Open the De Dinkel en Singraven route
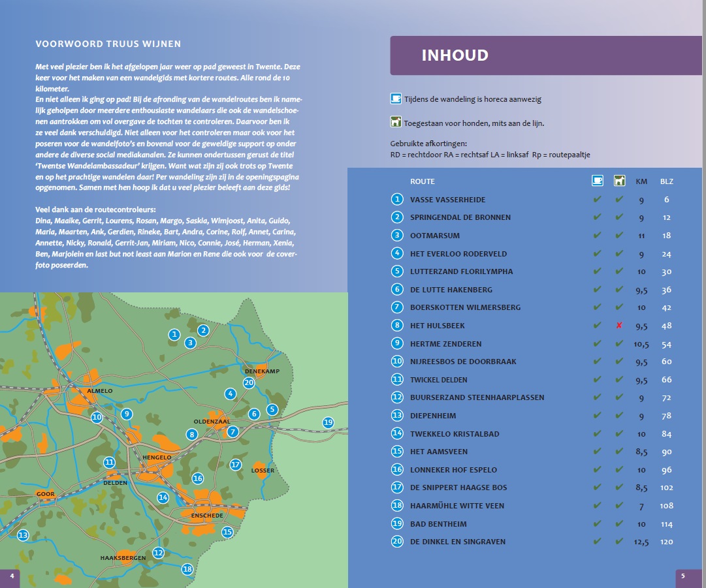The height and width of the screenshot is (588, 706). tap(457, 542)
